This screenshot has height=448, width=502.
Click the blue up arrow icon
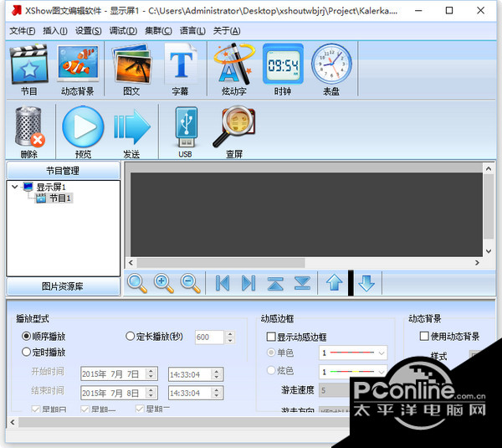click(334, 283)
